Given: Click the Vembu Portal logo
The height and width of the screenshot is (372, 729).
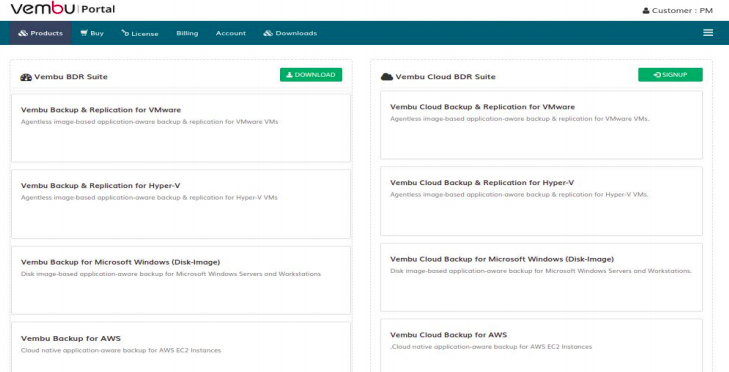Looking at the screenshot, I should coord(63,8).
